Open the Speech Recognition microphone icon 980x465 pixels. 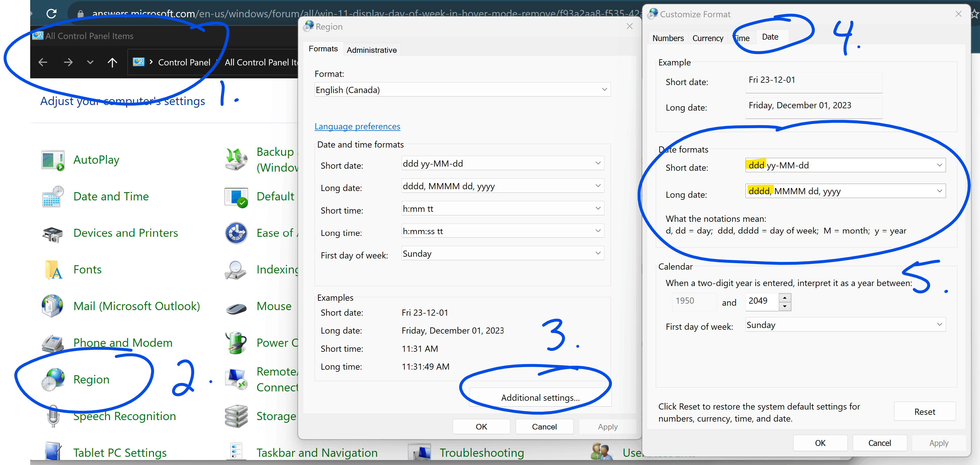click(x=53, y=416)
